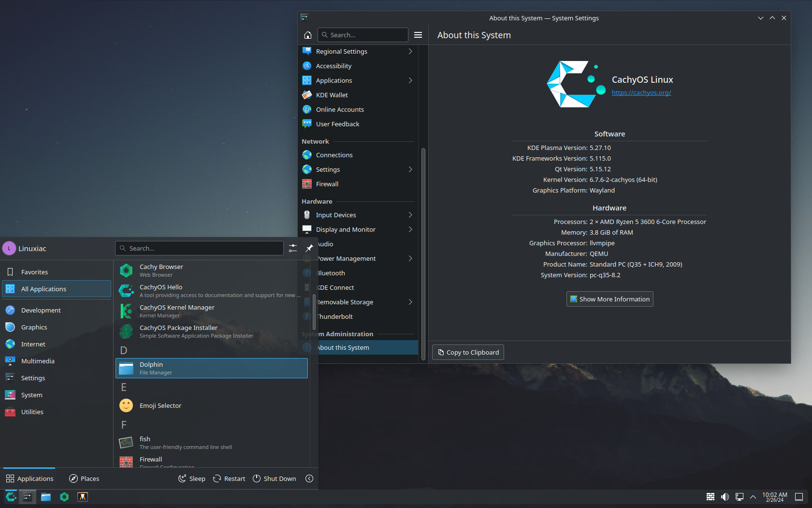Launch fish shell entry
The width and height of the screenshot is (812, 508).
(212, 443)
